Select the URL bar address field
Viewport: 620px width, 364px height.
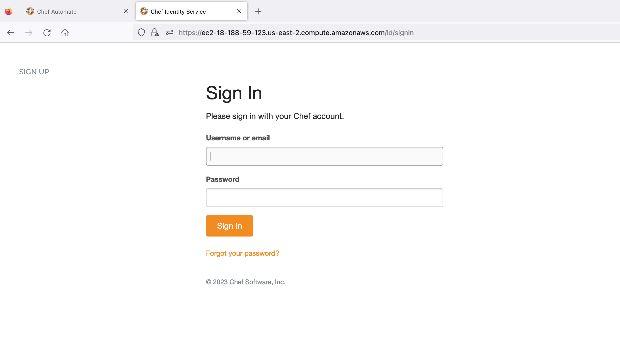[296, 33]
